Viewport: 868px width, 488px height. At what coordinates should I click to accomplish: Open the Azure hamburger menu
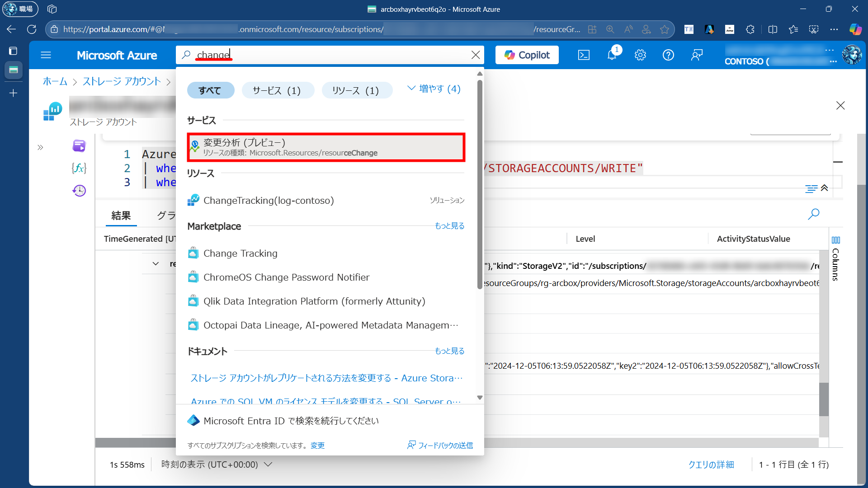pyautogui.click(x=46, y=55)
